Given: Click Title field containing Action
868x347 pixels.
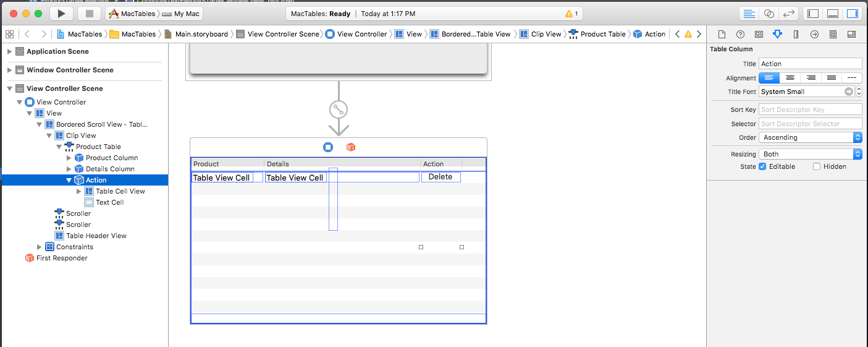Looking at the screenshot, I should pos(811,64).
